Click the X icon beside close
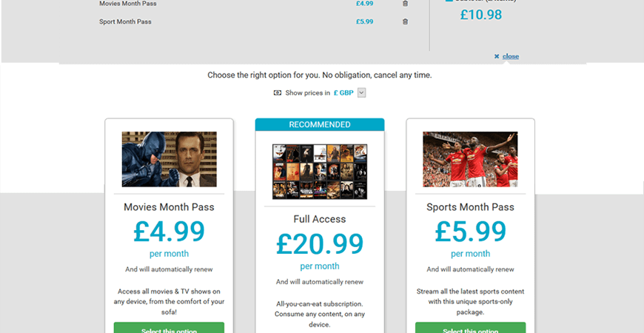 point(497,56)
